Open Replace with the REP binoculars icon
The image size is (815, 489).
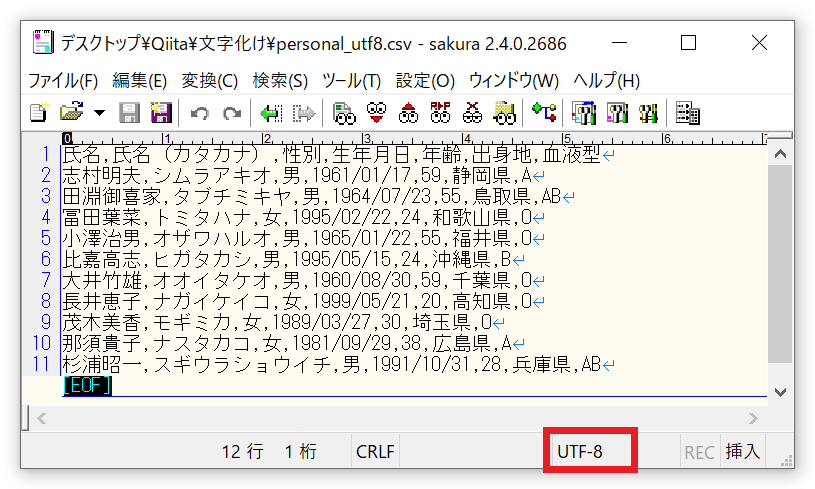coord(440,112)
